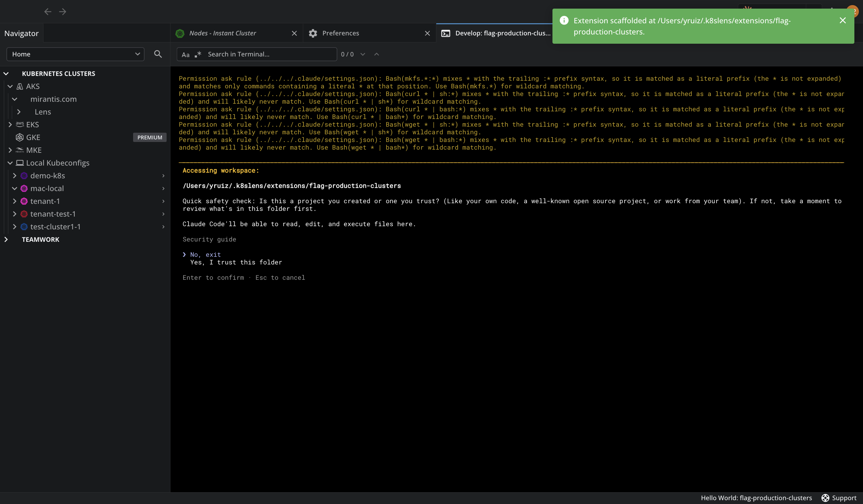Screen dimensions: 863x504
Task: Go forward with the right arrow
Action: (63, 11)
